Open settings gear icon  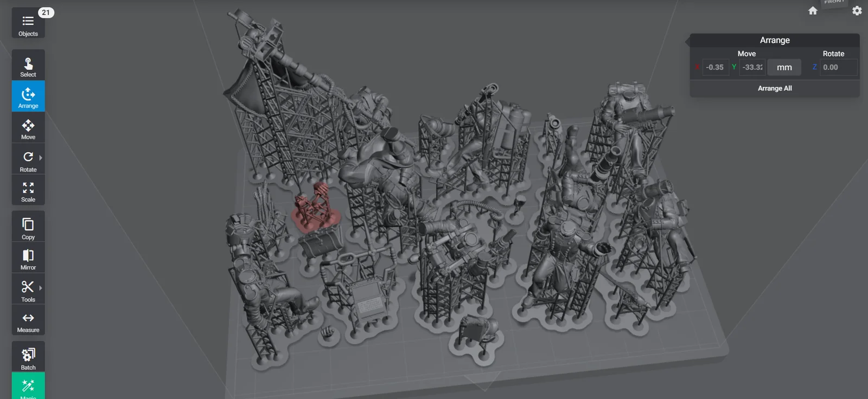(x=857, y=11)
